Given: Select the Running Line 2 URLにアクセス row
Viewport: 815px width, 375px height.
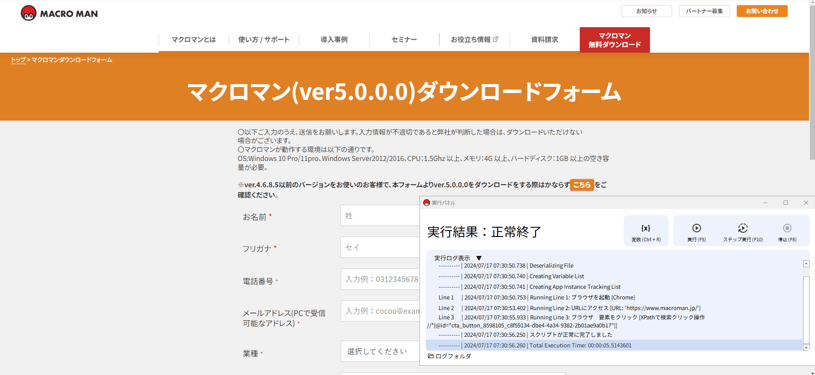Looking at the screenshot, I should click(613, 308).
